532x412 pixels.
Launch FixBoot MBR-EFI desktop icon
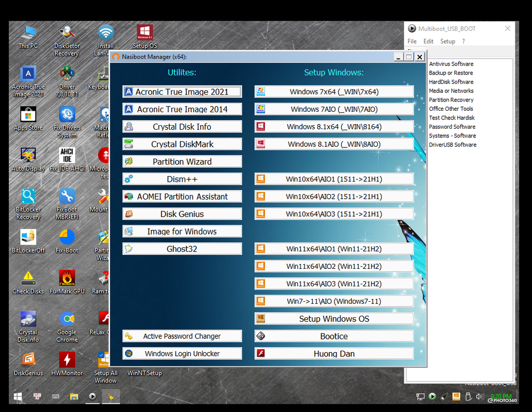[67, 204]
